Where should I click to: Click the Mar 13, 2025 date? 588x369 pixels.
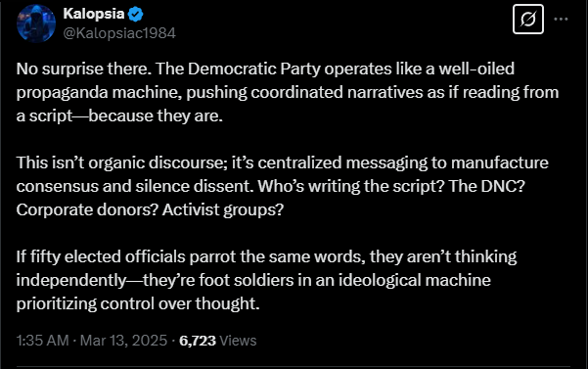click(123, 341)
